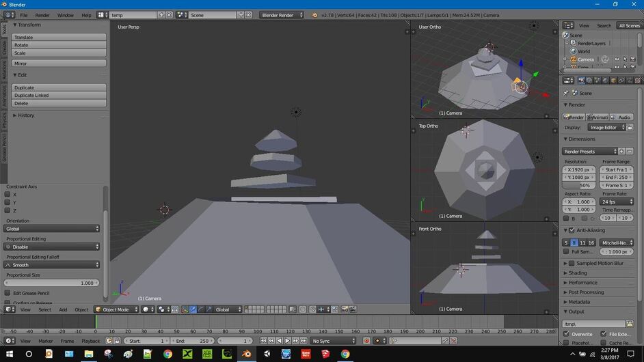Click the Render Layers properties tab icon
Viewport: 644px width, 362px height.
(x=589, y=81)
